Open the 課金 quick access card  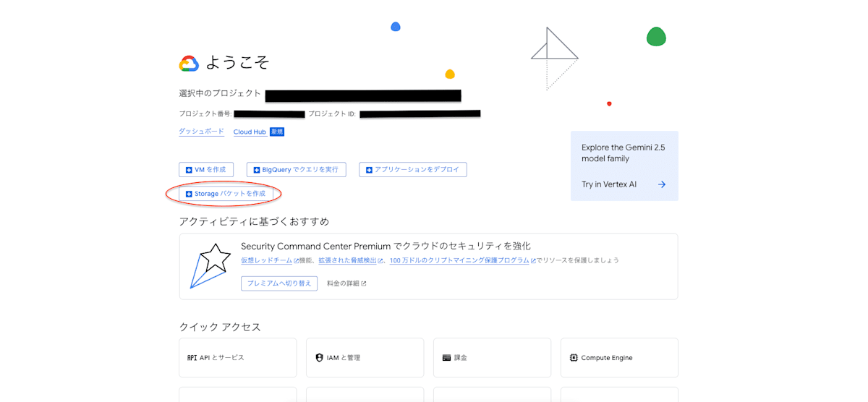coord(492,358)
